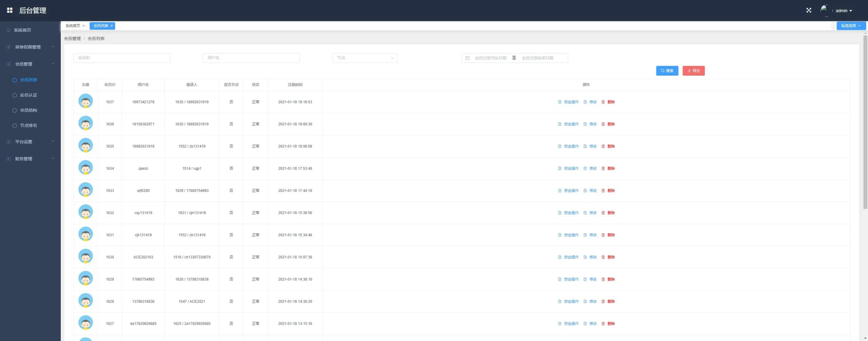This screenshot has width=868, height=341.
Task: Click the red 导出 button
Action: [693, 71]
